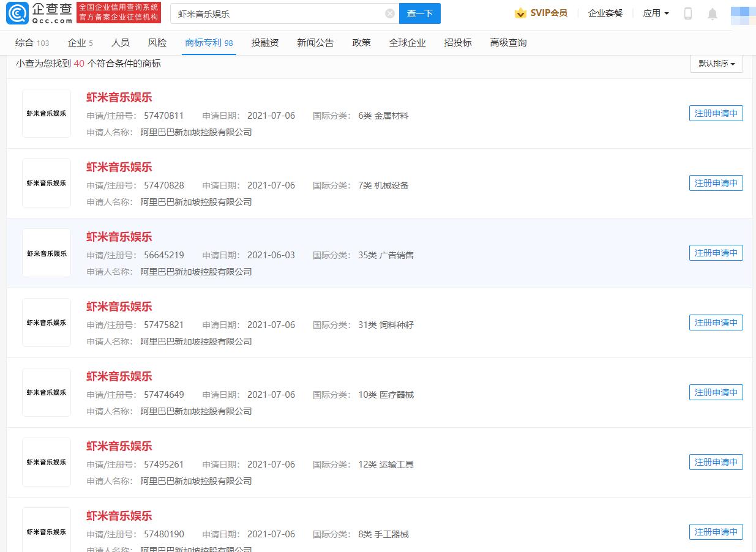The width and height of the screenshot is (756, 552).
Task: Open applicant 阿里巴巴新加坡控股有限公司 link
Action: point(195,132)
